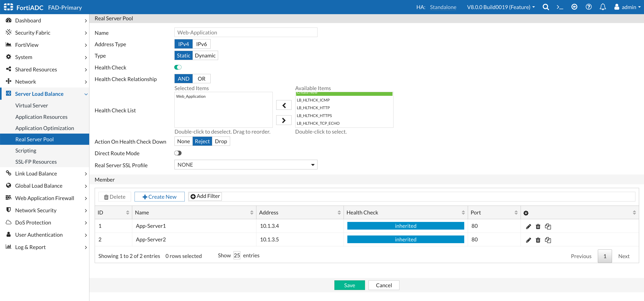This screenshot has height=301, width=644.
Task: Click the admin user avatar icon
Action: [617, 7]
